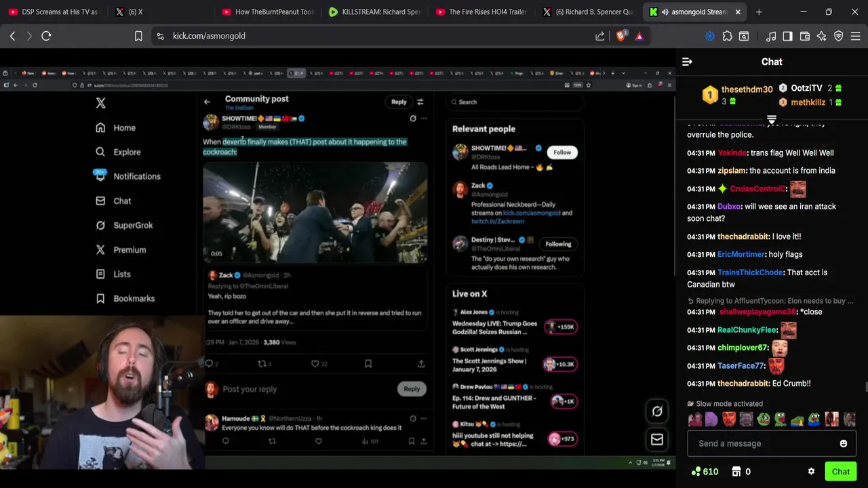The image size is (868, 488).
Task: Open chat settings gear icon
Action: point(811,472)
